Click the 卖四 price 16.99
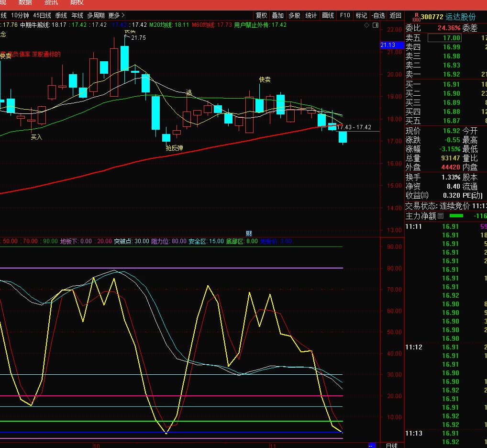The width and height of the screenshot is (487, 448). coord(451,47)
